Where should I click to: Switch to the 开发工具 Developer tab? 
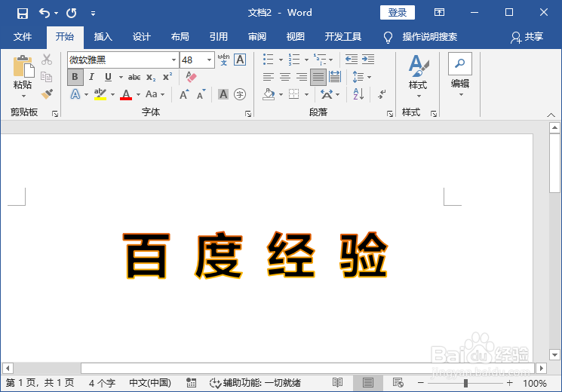[343, 37]
